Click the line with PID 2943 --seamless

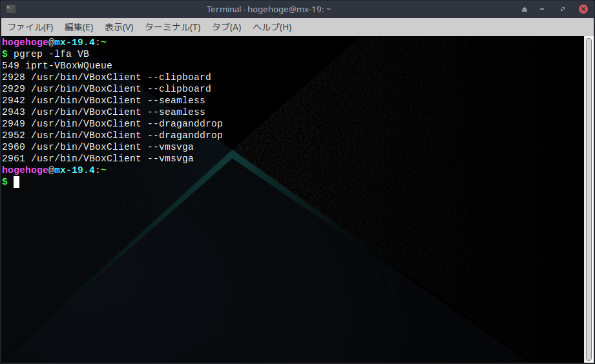click(x=103, y=112)
